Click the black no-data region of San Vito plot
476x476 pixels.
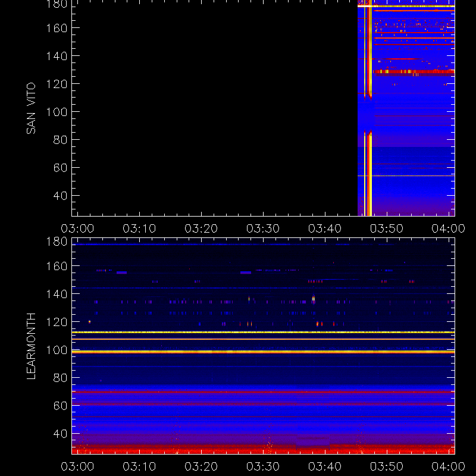pos(215,109)
